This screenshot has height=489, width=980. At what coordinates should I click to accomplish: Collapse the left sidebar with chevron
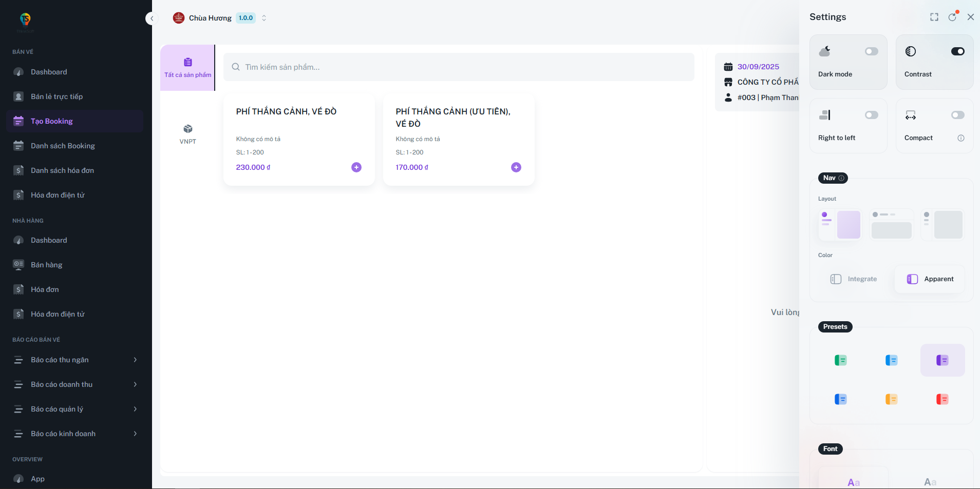(x=152, y=18)
